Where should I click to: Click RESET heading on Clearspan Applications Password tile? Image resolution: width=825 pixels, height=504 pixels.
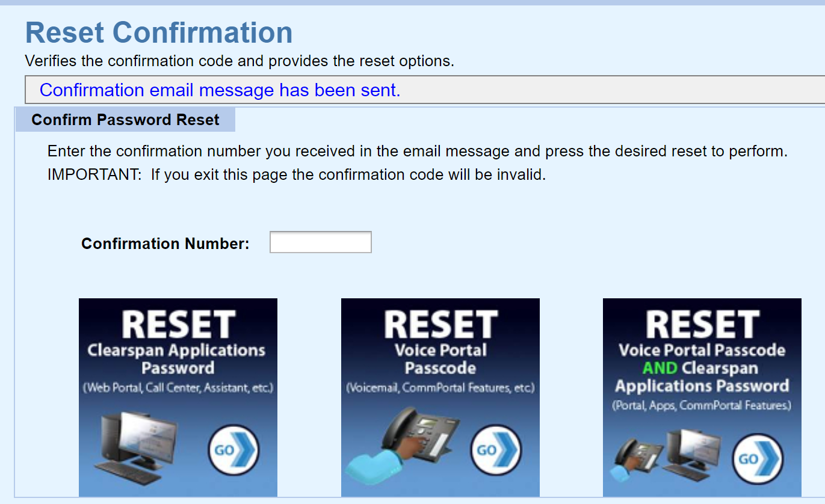178,325
